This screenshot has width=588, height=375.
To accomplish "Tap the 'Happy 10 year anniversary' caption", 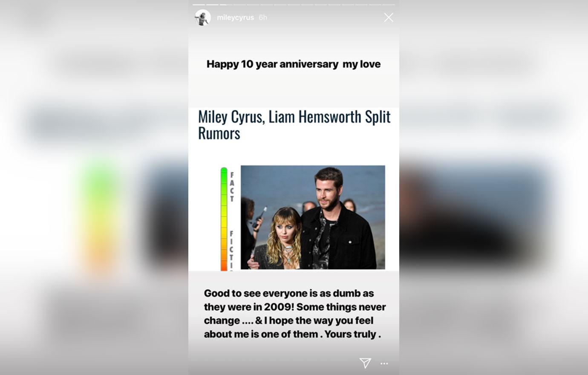I will coord(294,64).
